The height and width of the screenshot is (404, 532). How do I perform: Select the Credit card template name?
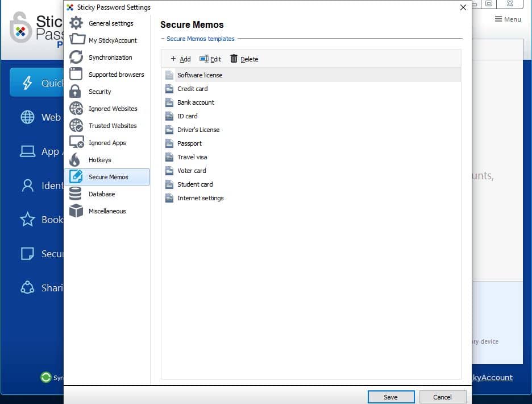click(x=192, y=89)
